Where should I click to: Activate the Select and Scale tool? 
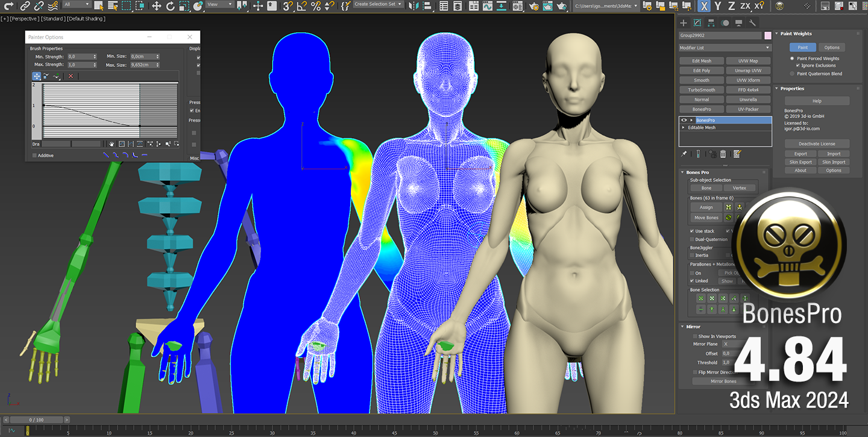184,5
